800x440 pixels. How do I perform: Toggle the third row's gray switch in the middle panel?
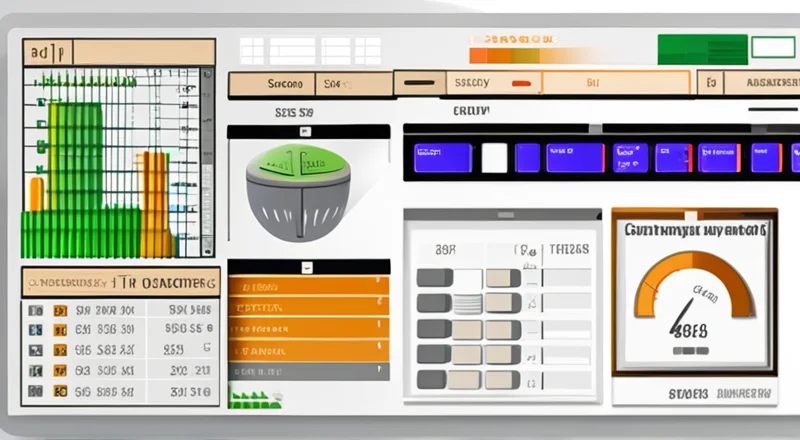point(435,328)
